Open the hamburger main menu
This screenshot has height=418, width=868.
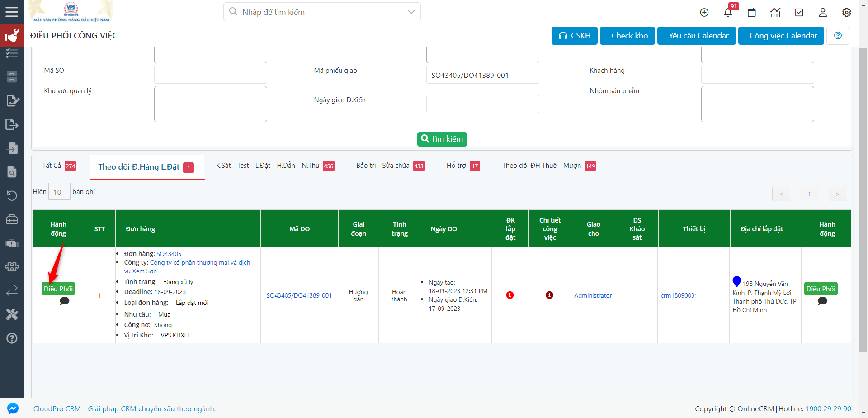tap(12, 12)
